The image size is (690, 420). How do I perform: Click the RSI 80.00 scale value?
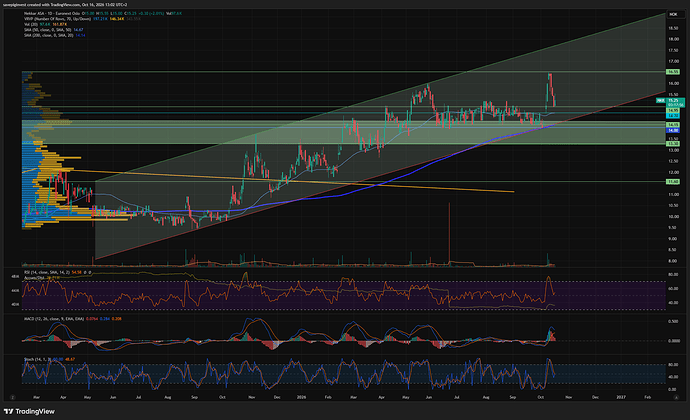pyautogui.click(x=673, y=274)
